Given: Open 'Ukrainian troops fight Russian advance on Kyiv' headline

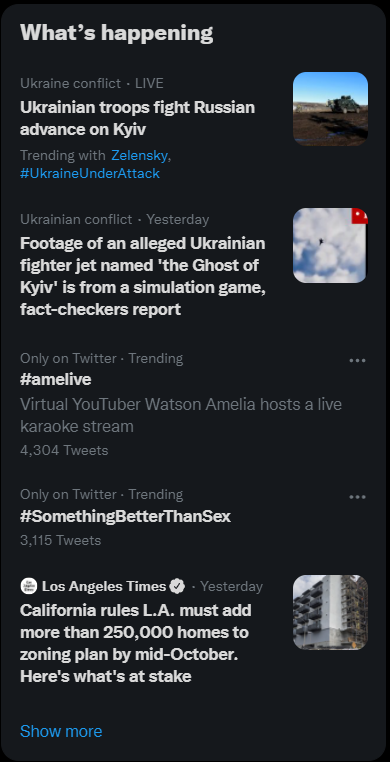Looking at the screenshot, I should coord(137,118).
